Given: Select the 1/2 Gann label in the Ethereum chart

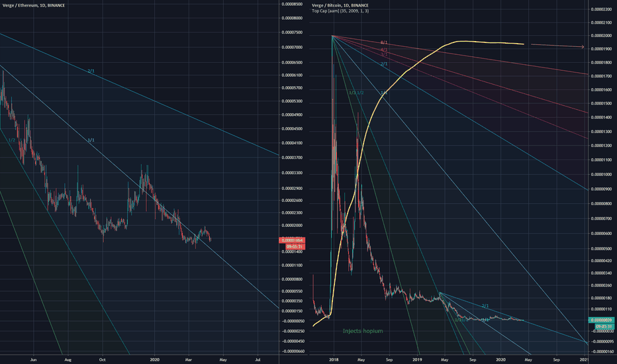Looking at the screenshot, I should point(12,140).
